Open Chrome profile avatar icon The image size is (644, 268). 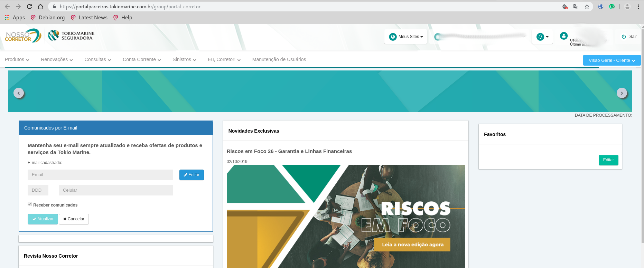pos(627,7)
